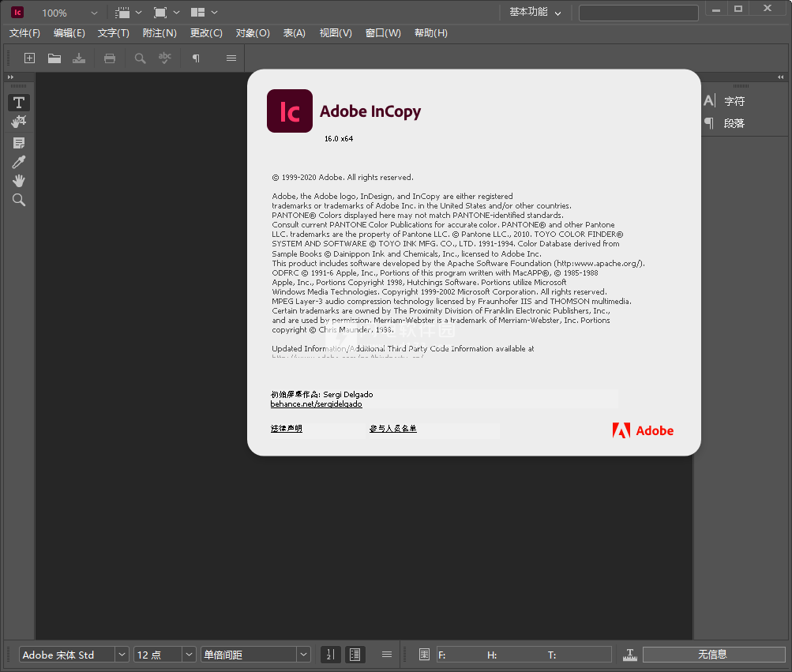Click the 无信息 status field
Viewport: 792px width, 672px height.
point(714,655)
